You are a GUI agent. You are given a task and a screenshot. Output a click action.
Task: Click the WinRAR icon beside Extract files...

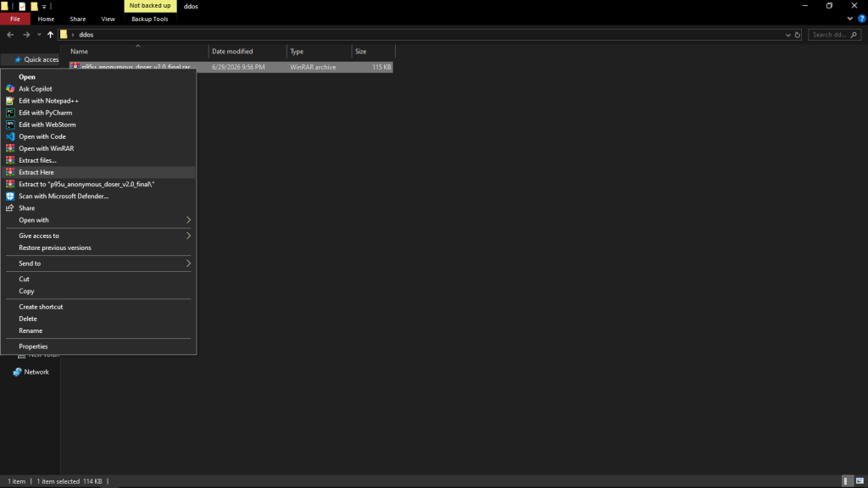point(10,160)
